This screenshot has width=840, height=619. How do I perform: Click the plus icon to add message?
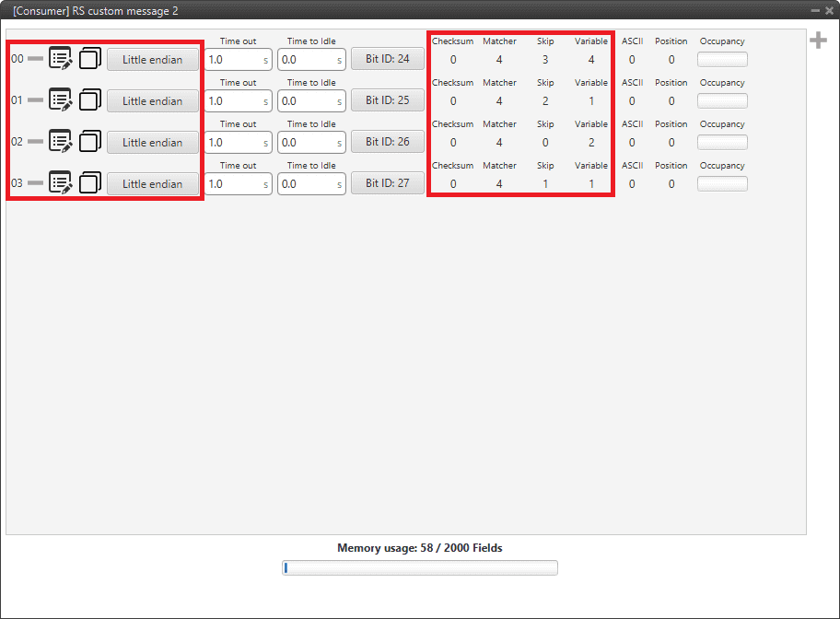tap(817, 41)
